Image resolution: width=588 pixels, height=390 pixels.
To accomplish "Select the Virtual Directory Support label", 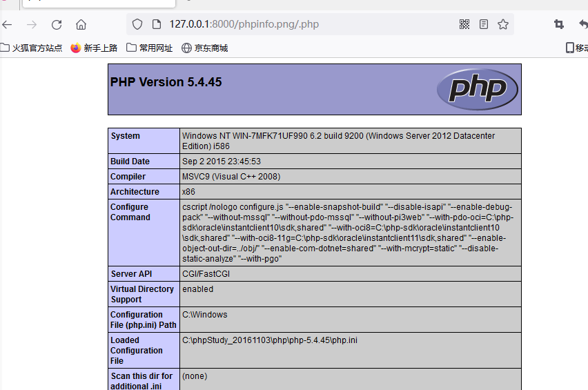I will tap(142, 294).
